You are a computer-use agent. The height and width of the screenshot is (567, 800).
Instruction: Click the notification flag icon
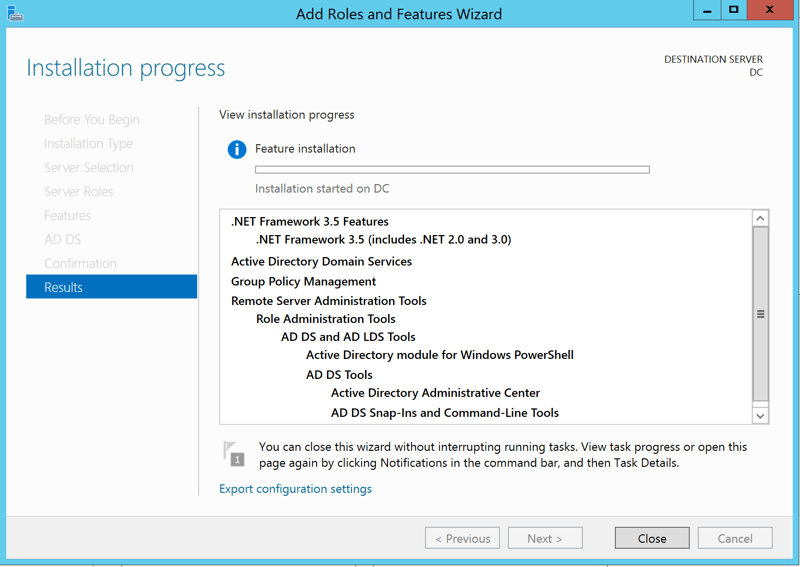pyautogui.click(x=234, y=453)
